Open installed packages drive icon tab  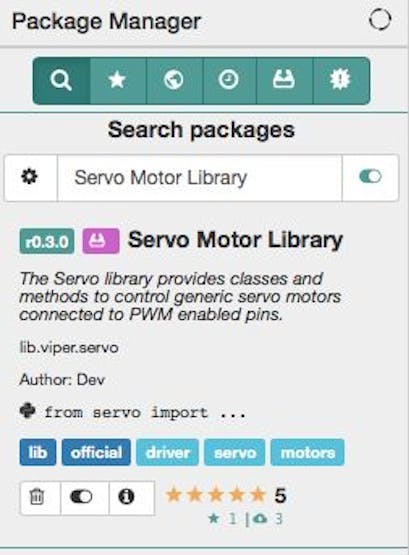(x=284, y=81)
